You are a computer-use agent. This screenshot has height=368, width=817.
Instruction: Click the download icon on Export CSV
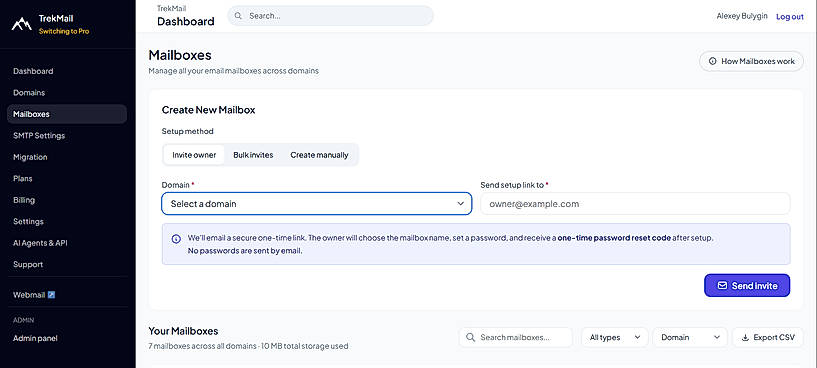tap(745, 337)
